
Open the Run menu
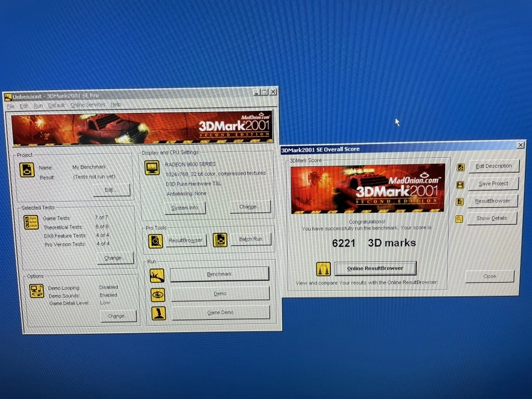[x=38, y=106]
